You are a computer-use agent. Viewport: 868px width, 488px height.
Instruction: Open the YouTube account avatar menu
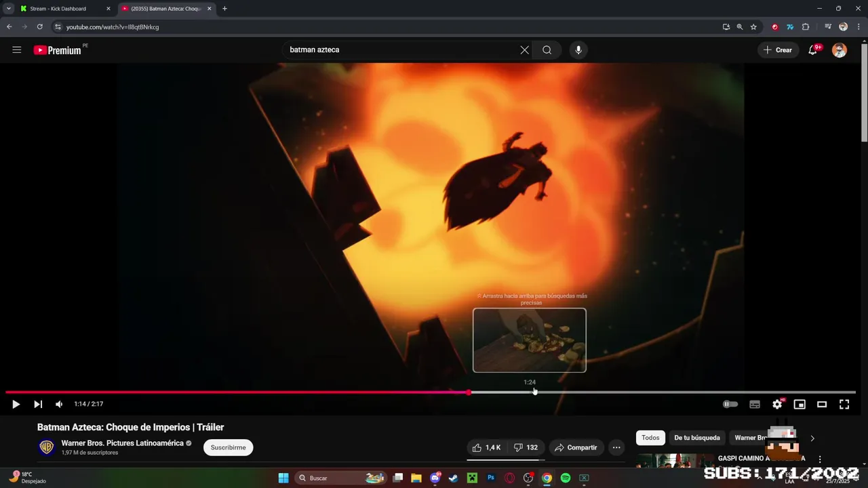click(x=840, y=50)
